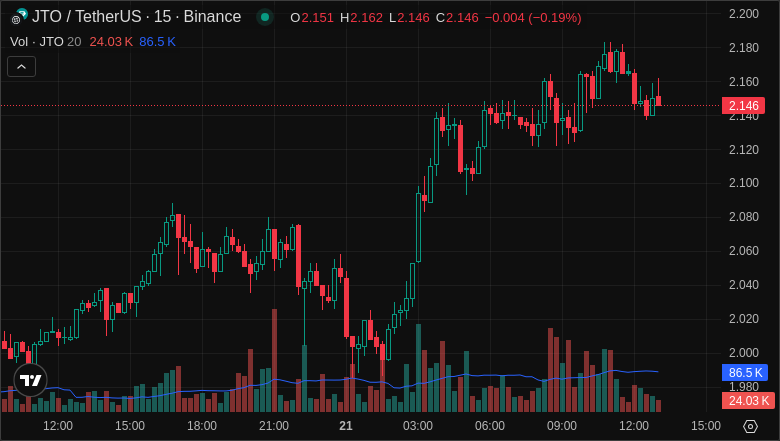Image resolution: width=780 pixels, height=441 pixels.
Task: Click the 2.060 price axis label
Action: click(x=744, y=251)
